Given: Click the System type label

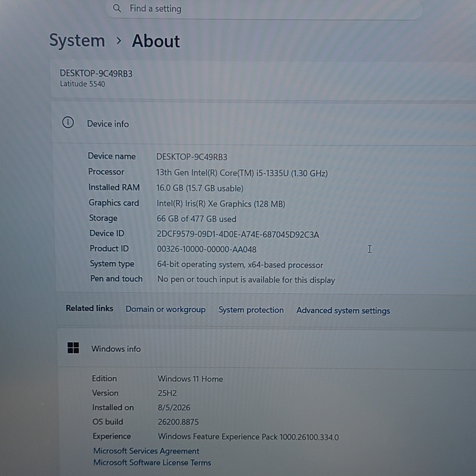Looking at the screenshot, I should [x=112, y=264].
